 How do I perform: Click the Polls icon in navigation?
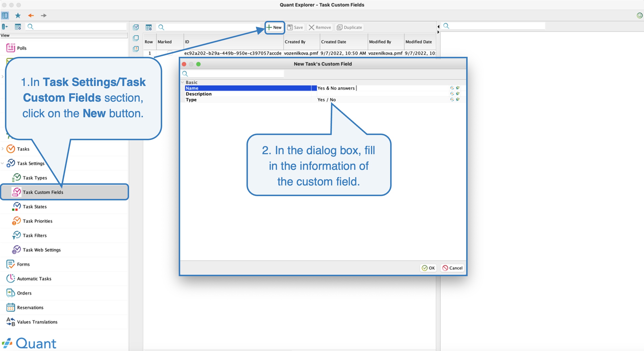[x=10, y=48]
